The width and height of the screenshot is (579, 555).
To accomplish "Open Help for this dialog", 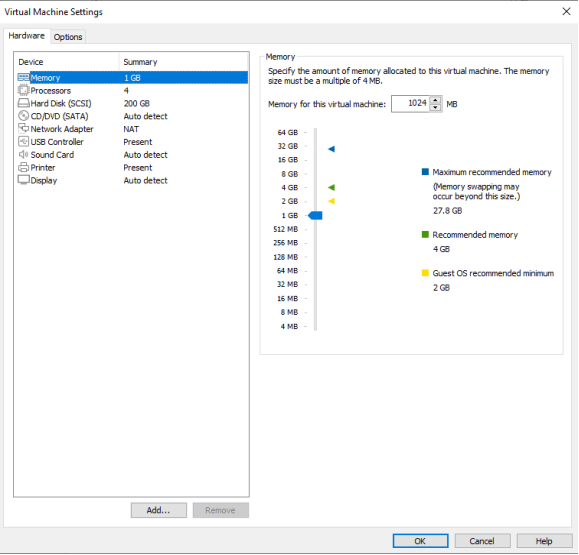I will click(544, 541).
